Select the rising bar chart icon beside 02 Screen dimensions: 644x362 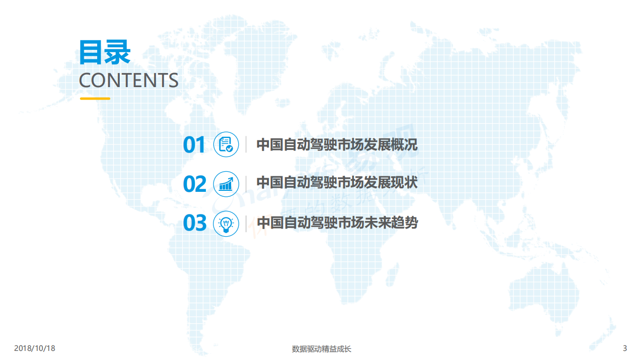click(x=226, y=185)
